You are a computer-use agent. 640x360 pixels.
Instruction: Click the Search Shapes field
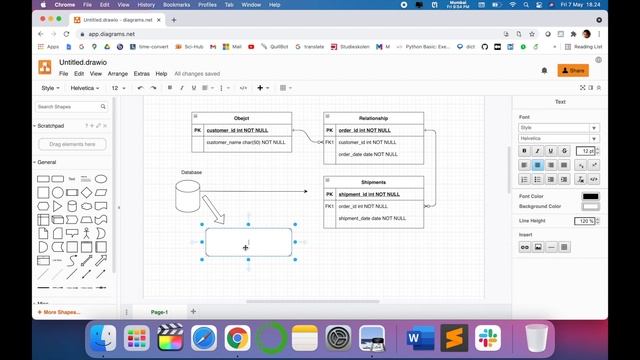[71, 107]
